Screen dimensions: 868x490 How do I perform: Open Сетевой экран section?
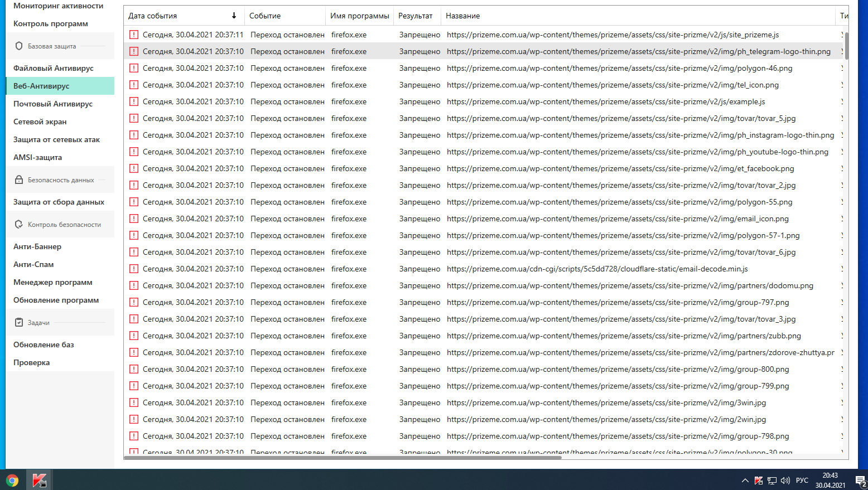click(40, 122)
